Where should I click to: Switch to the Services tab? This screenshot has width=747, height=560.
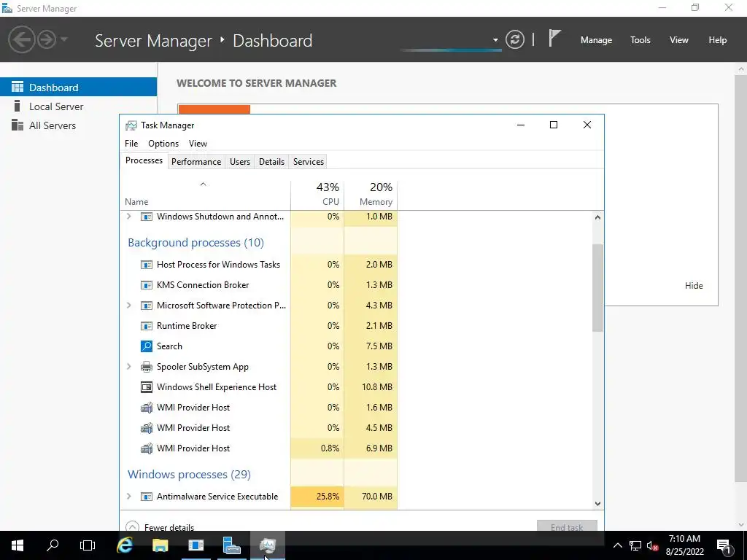click(309, 161)
